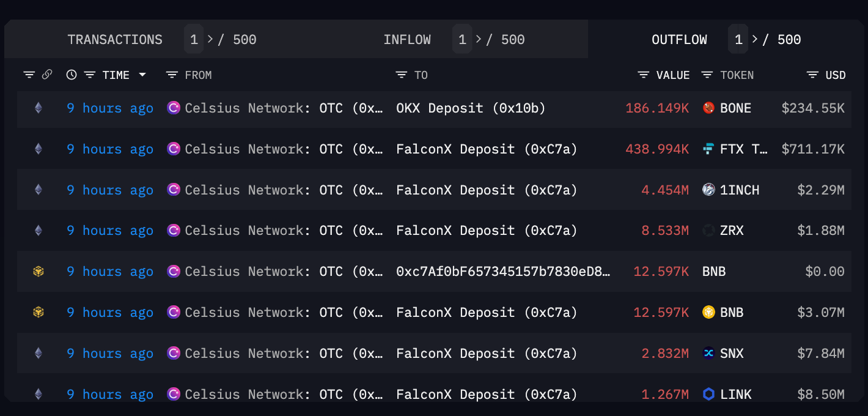Screen dimensions: 868x416
Task: Click the SNX token icon
Action: (708, 353)
